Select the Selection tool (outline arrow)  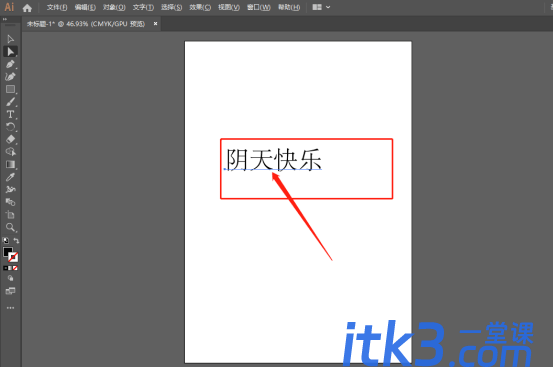[10, 39]
